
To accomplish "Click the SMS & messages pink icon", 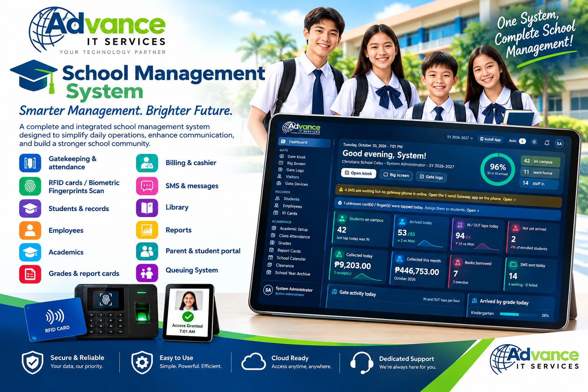I will pos(147,186).
